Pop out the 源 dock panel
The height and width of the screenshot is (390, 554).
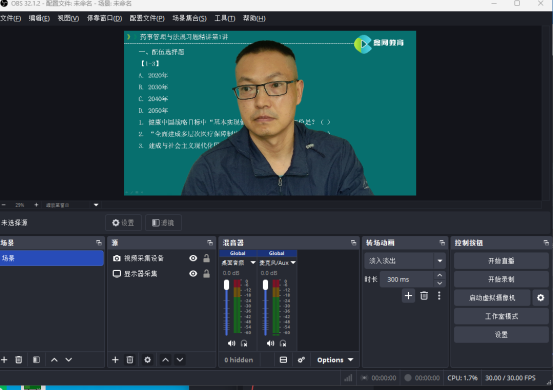click(x=210, y=243)
